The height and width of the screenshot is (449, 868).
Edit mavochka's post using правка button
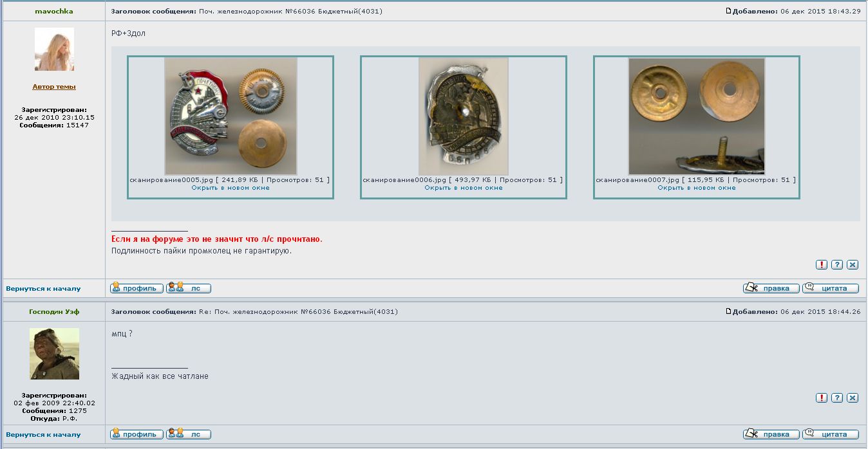(x=771, y=288)
